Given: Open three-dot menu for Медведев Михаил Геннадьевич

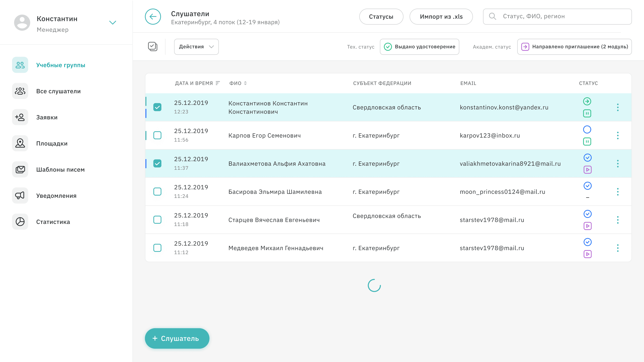Looking at the screenshot, I should (x=617, y=248).
